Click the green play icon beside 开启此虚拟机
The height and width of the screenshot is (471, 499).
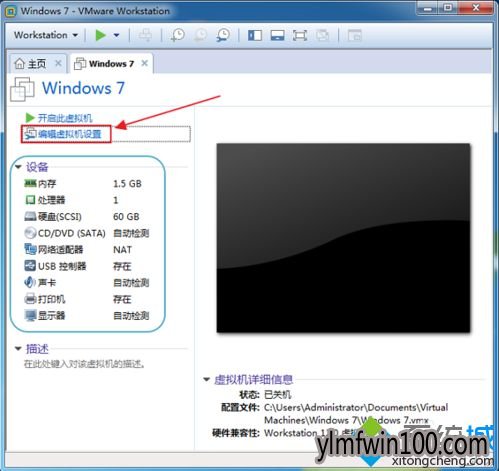coord(30,118)
